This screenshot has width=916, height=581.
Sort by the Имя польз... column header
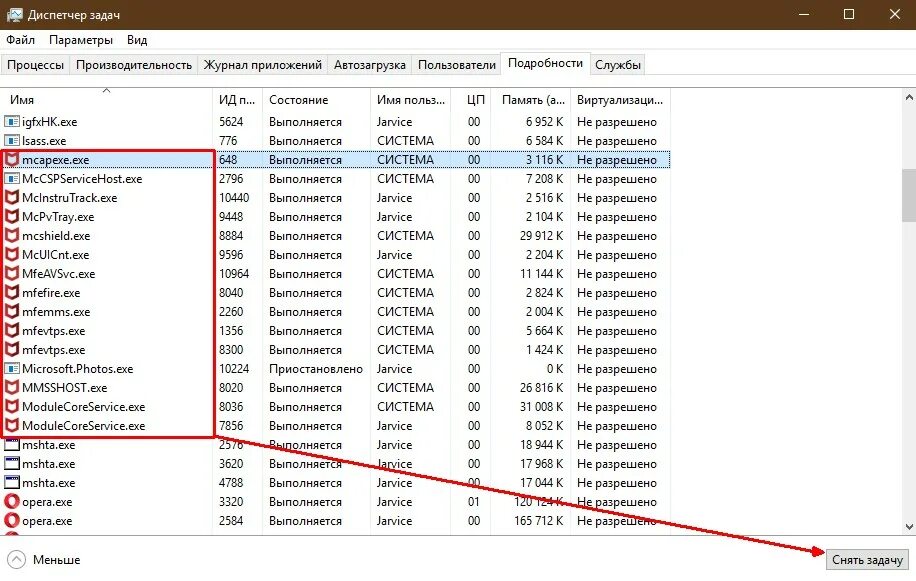point(411,100)
